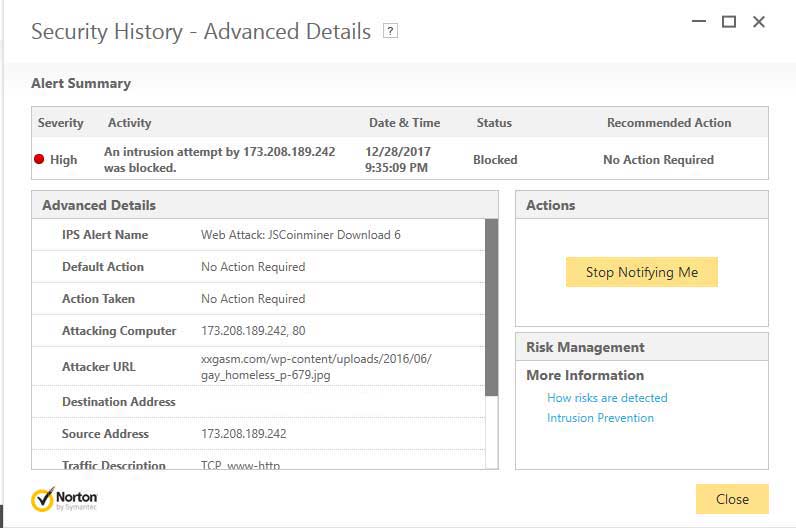Click the 12/28/2017 9:35:09 PM timestamp
The width and height of the screenshot is (796, 528).
397,159
